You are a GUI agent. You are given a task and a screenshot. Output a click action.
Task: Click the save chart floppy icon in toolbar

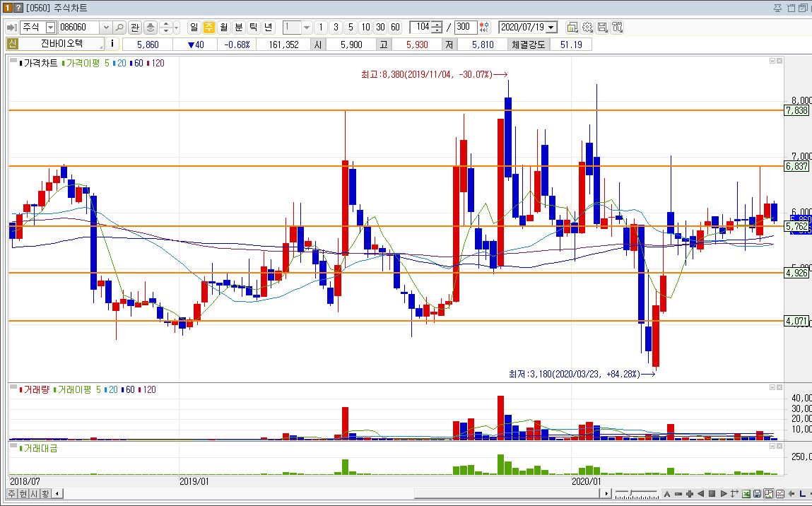pyautogui.click(x=602, y=27)
